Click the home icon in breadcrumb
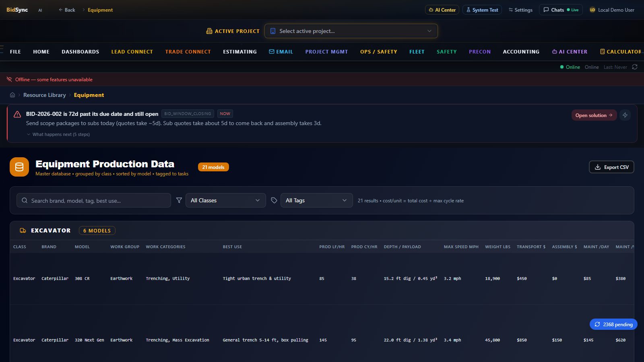The width and height of the screenshot is (644, 362). 12,95
